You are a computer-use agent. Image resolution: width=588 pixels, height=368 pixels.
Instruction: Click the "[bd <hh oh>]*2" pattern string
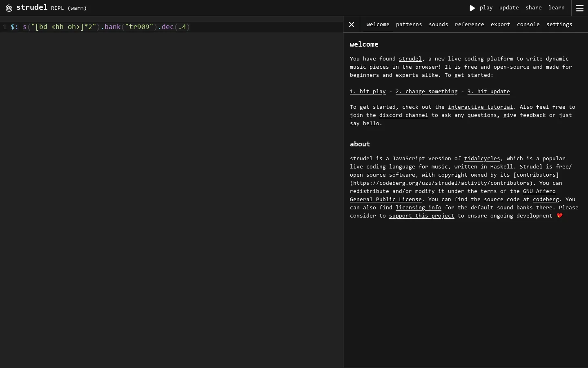(64, 27)
